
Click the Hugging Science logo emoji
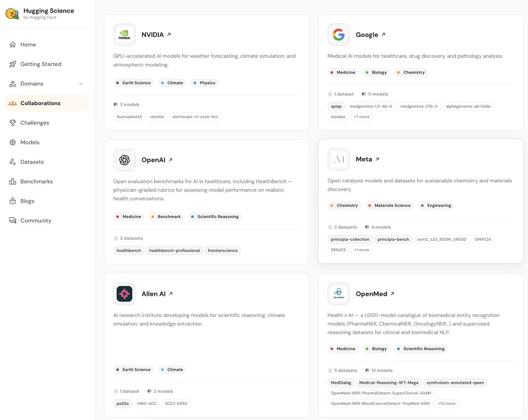point(12,14)
